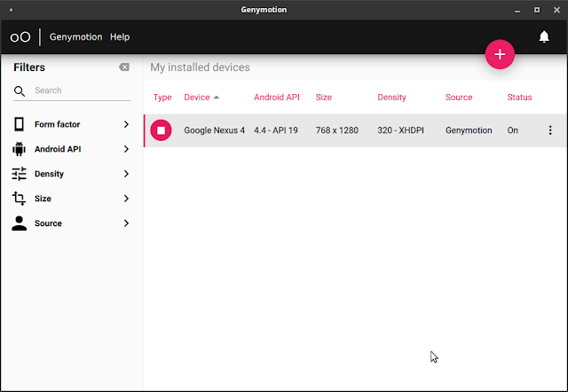Click the Source filter label
This screenshot has width=568, height=392.
coord(48,223)
